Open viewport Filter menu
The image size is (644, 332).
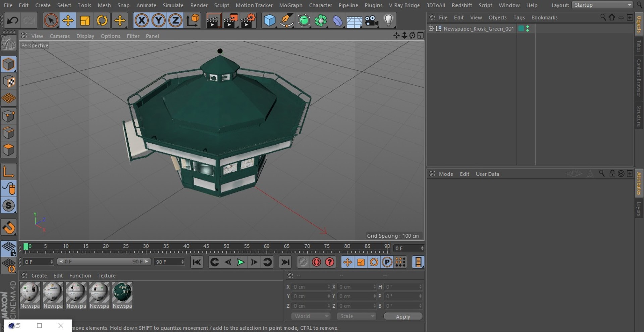point(133,36)
